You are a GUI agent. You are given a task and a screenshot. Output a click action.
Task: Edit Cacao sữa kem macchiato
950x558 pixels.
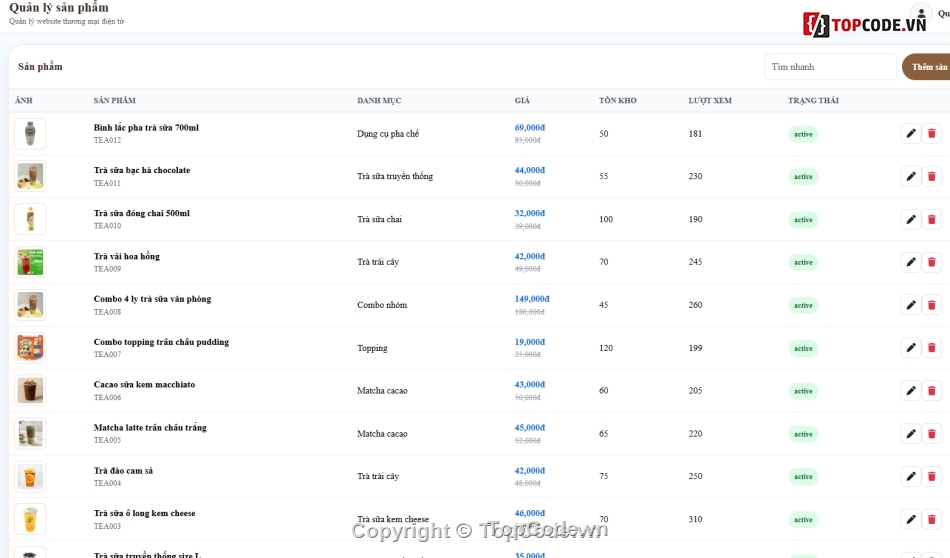tap(911, 391)
